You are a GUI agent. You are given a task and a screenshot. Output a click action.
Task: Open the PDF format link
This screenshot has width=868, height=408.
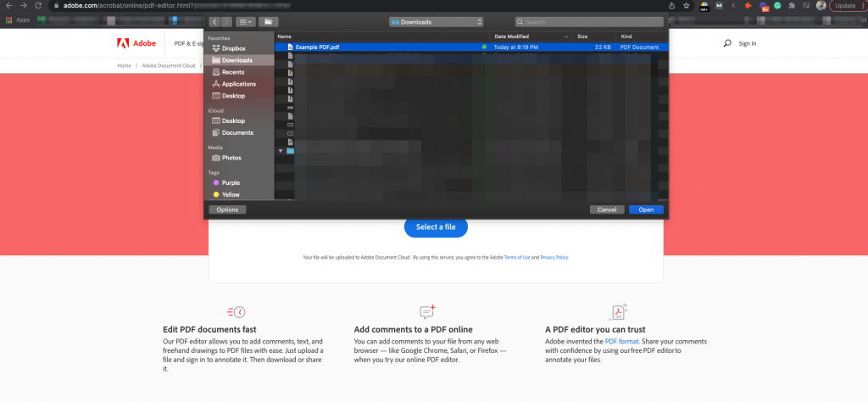(x=621, y=342)
